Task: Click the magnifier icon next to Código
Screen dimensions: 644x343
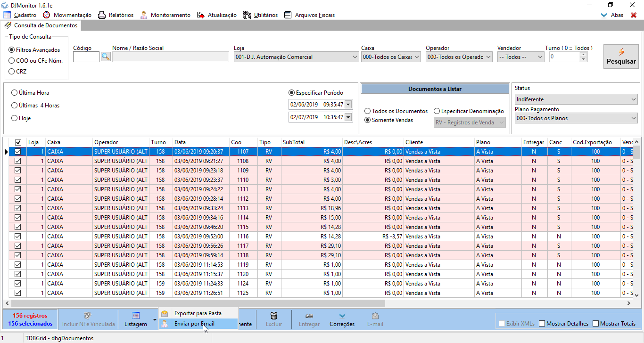Action: (x=106, y=57)
